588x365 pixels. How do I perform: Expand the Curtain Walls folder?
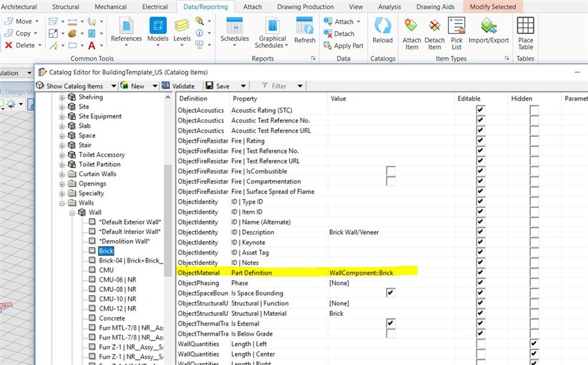[x=62, y=174]
